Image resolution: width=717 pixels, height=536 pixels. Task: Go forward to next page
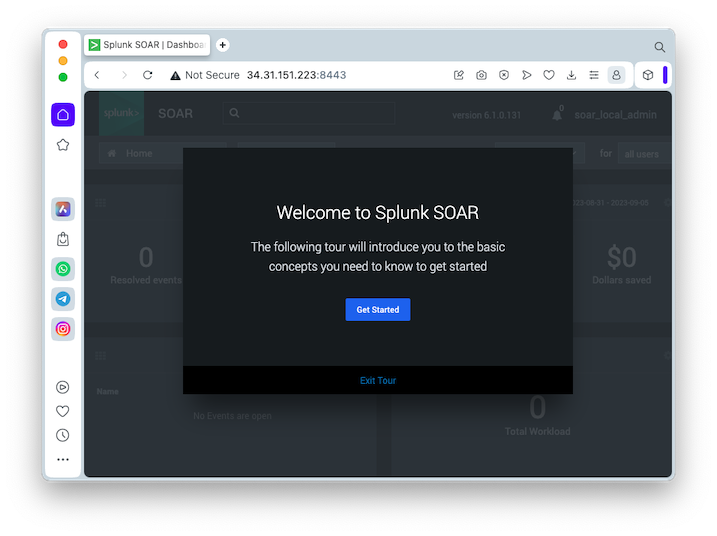click(x=124, y=75)
